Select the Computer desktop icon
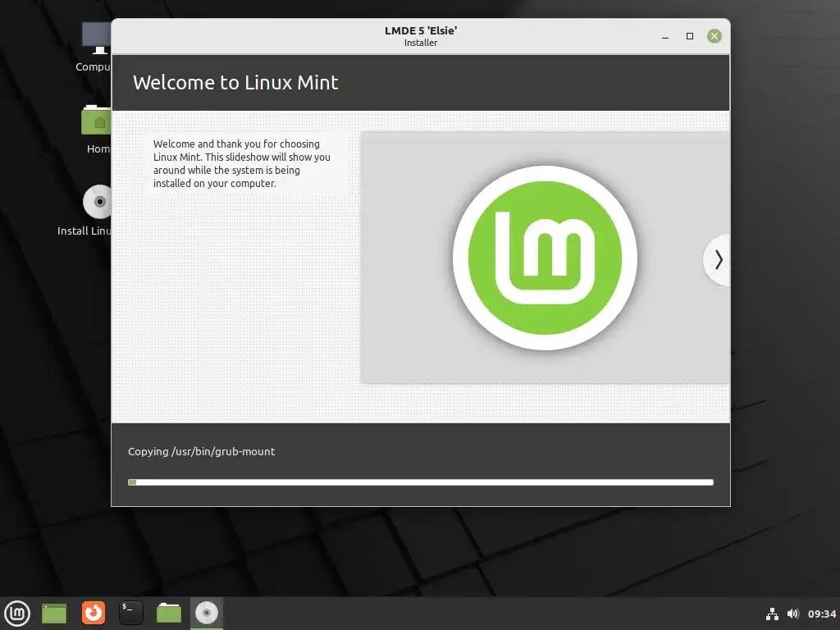The height and width of the screenshot is (630, 840). [x=95, y=47]
